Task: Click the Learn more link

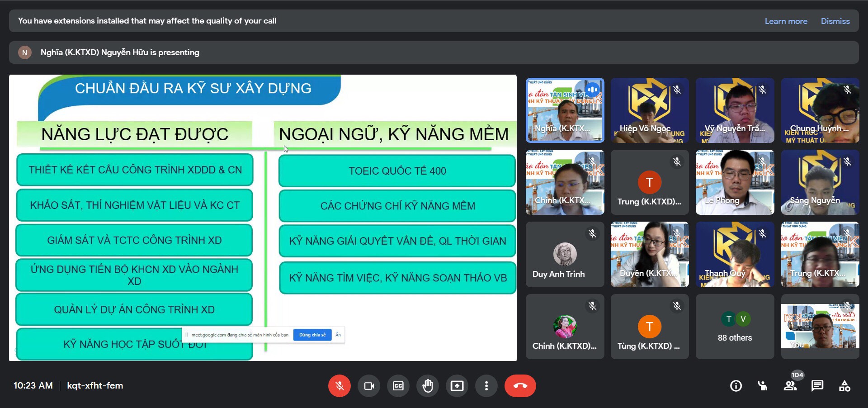Action: click(786, 21)
